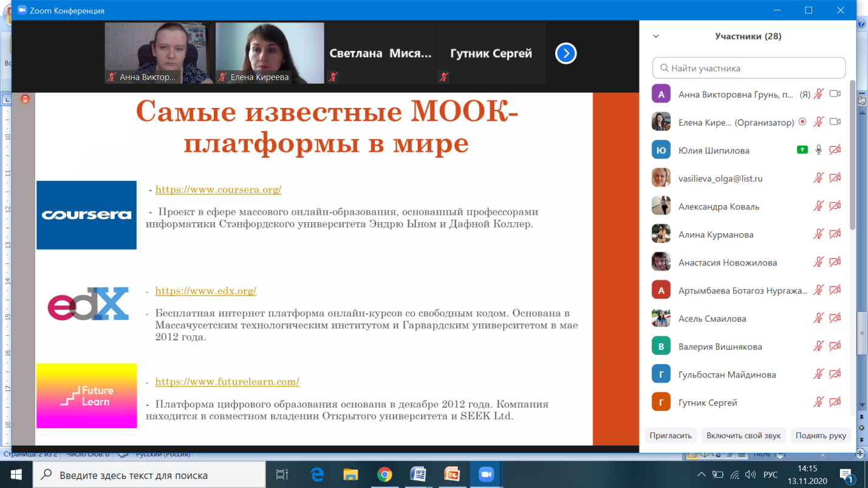Open the futurelearn.com link on the slide

pos(227,382)
